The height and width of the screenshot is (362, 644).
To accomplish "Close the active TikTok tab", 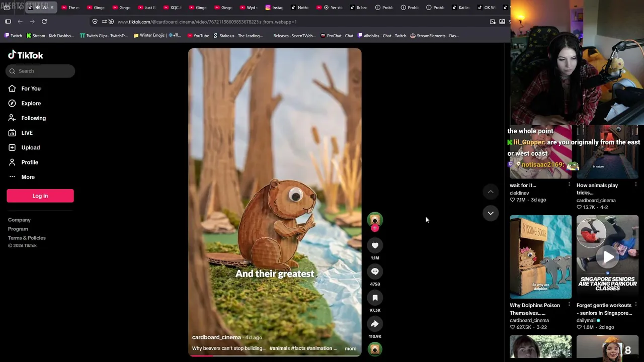I will point(51,8).
